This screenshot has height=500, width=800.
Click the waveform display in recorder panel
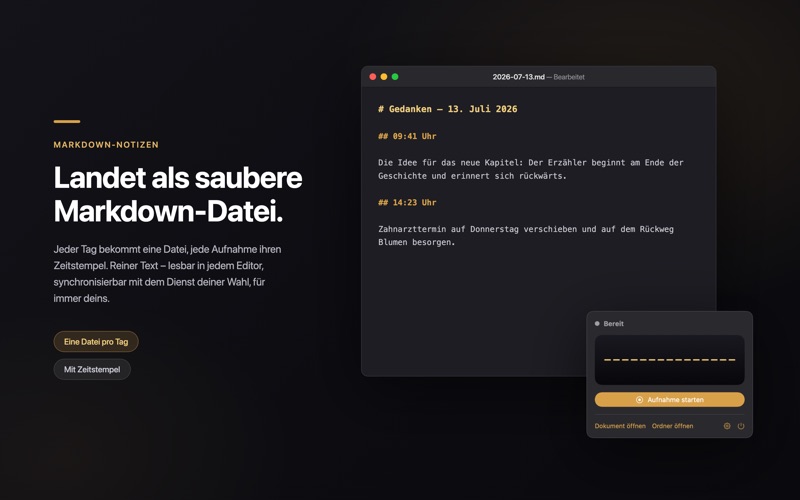point(669,360)
